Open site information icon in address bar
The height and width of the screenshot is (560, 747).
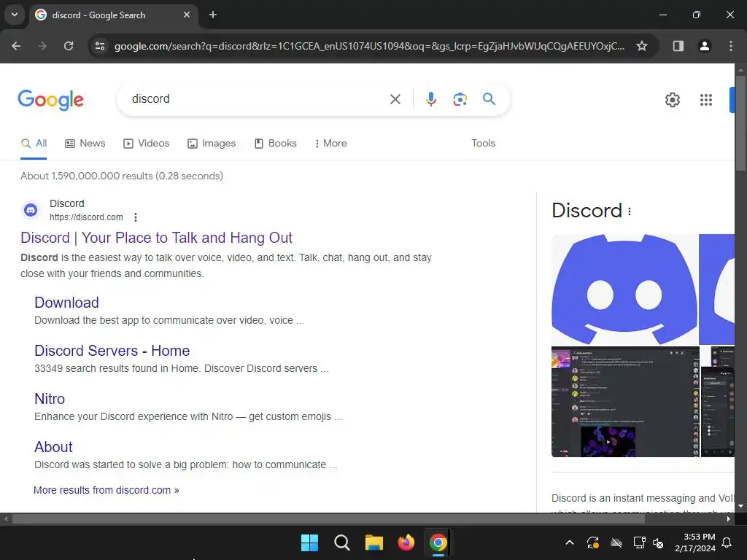click(99, 46)
